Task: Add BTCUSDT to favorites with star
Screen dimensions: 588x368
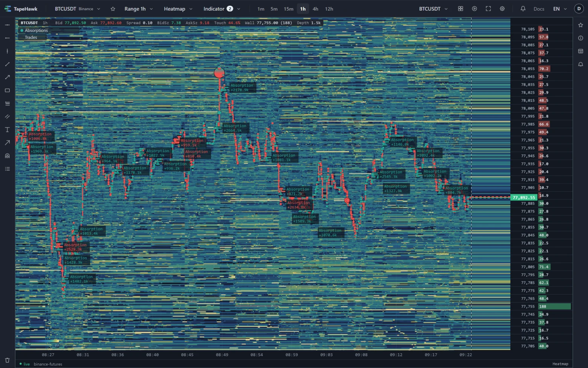Action: (113, 9)
